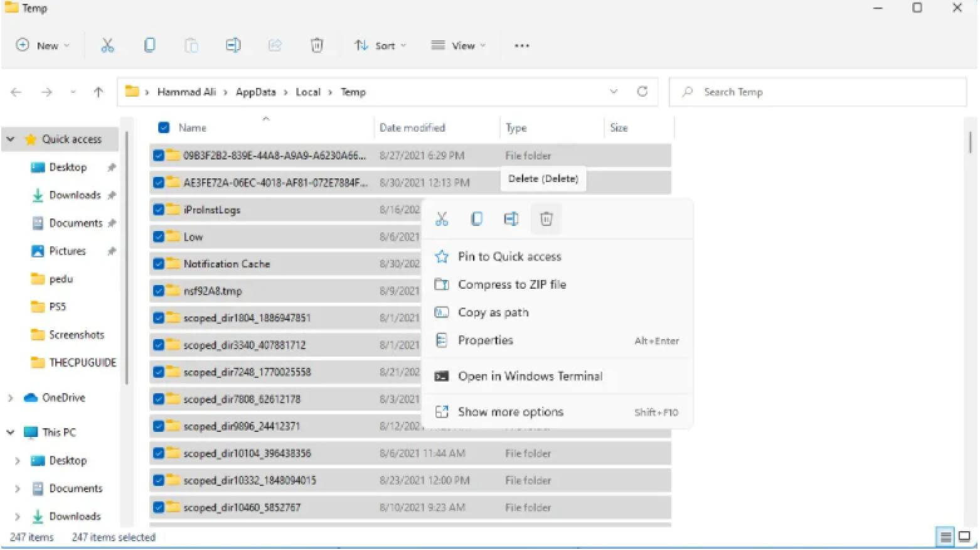Collapse the This PC tree node
980x550 pixels.
[10, 432]
